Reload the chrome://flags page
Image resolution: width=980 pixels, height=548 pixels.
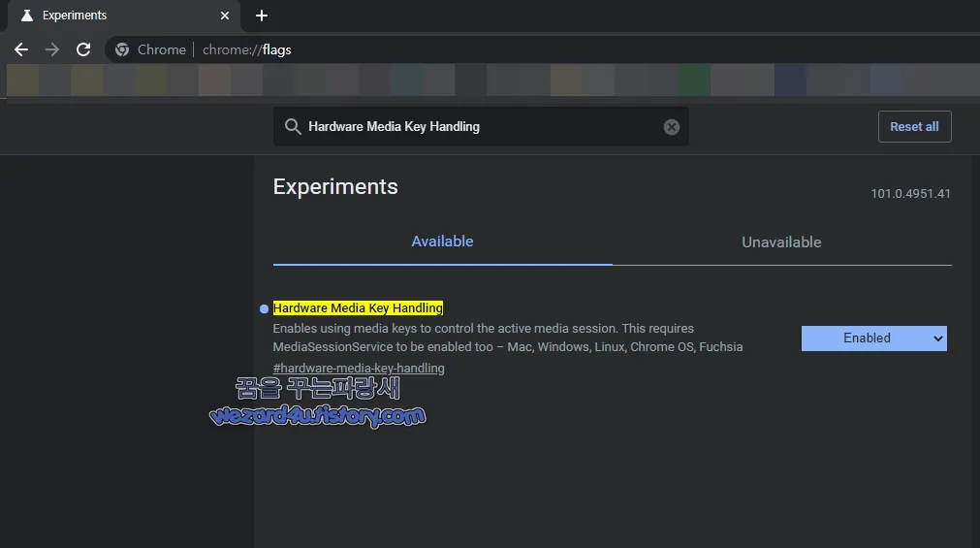(x=83, y=49)
